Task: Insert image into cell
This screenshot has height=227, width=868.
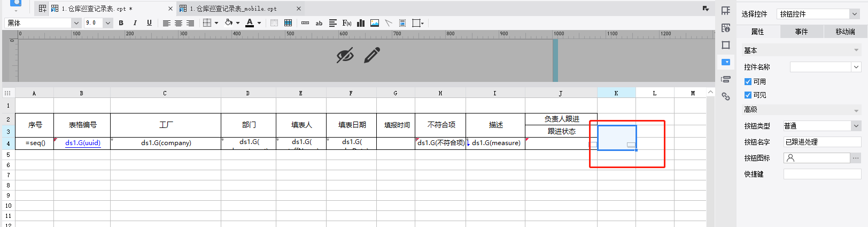Action: pos(375,23)
